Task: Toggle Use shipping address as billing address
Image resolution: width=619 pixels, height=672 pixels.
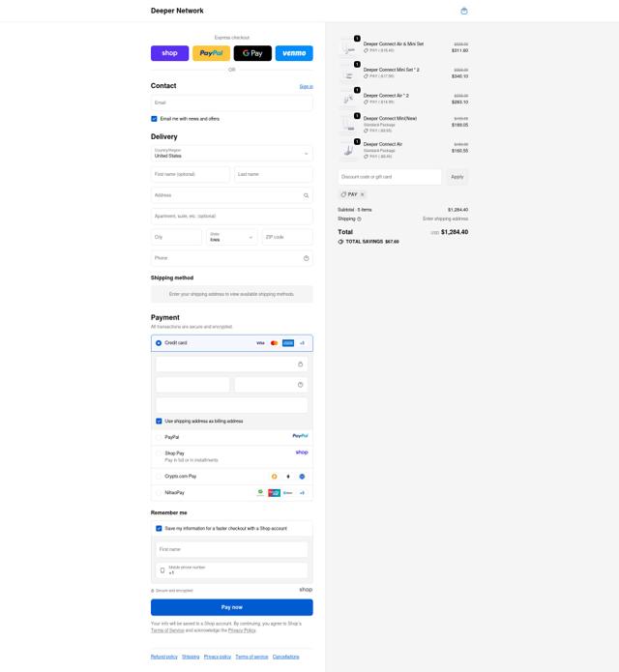Action: [159, 422]
